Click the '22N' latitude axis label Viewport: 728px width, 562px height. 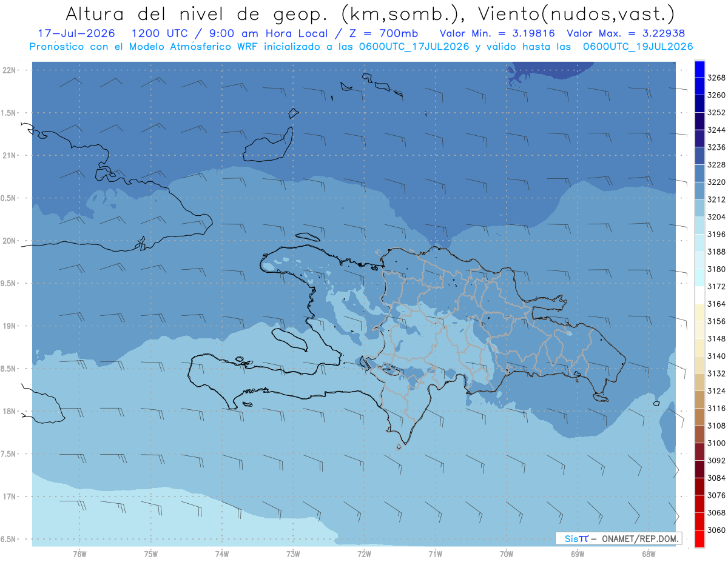click(x=8, y=70)
